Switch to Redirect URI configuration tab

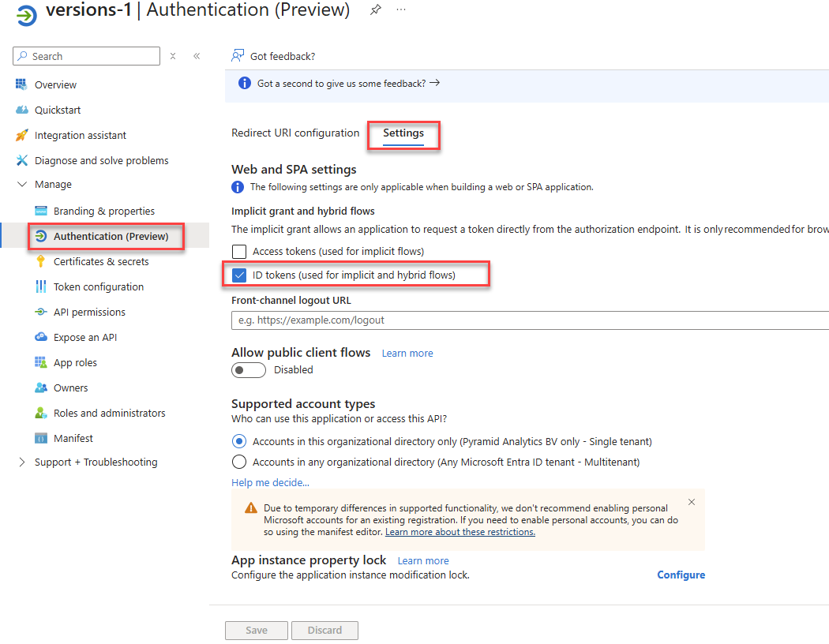[x=295, y=133]
